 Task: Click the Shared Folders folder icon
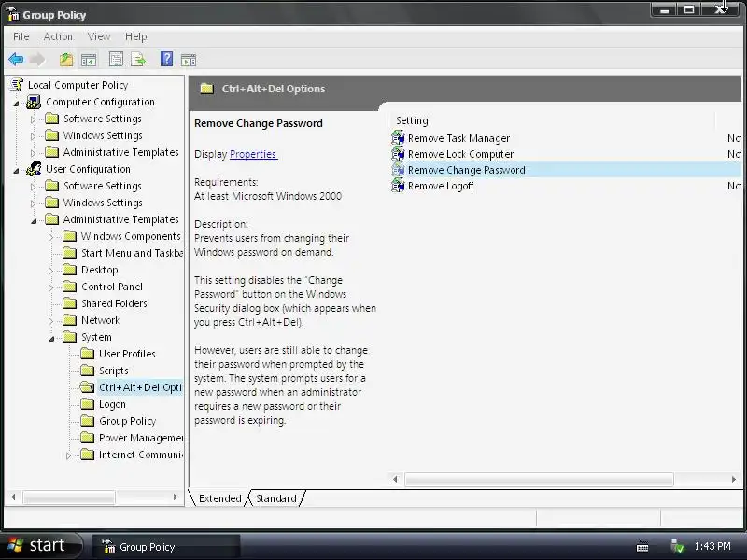[69, 302]
